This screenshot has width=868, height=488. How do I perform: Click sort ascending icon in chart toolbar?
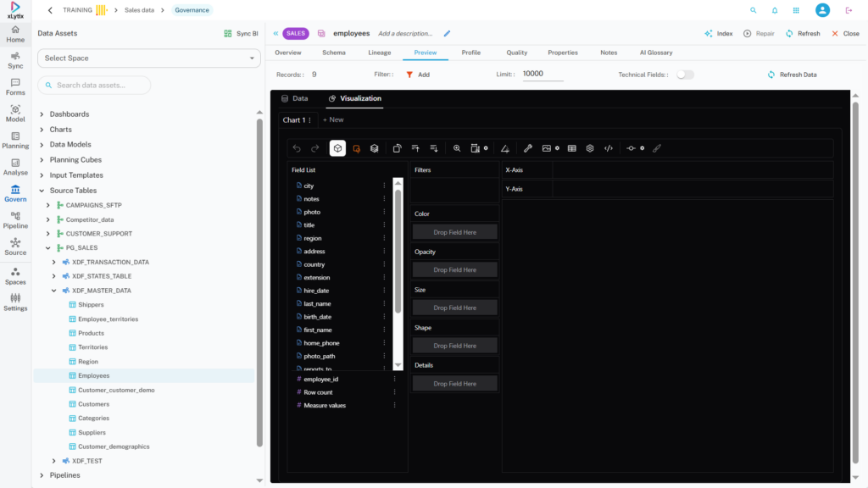[415, 148]
